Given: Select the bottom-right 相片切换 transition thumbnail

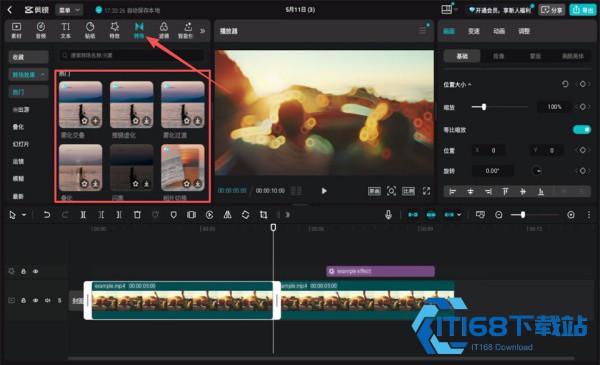Looking at the screenshot, I should 183,167.
